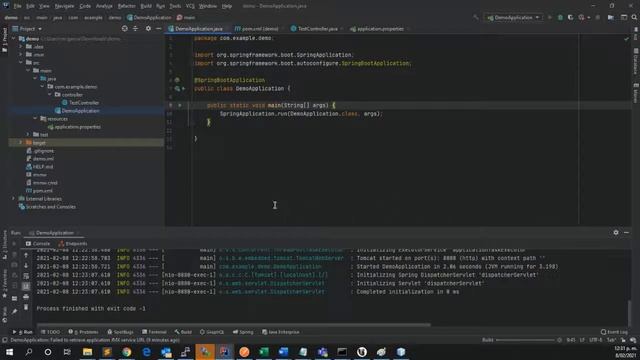Open the Navigate menu
The width and height of the screenshot is (640, 360).
point(64,6)
